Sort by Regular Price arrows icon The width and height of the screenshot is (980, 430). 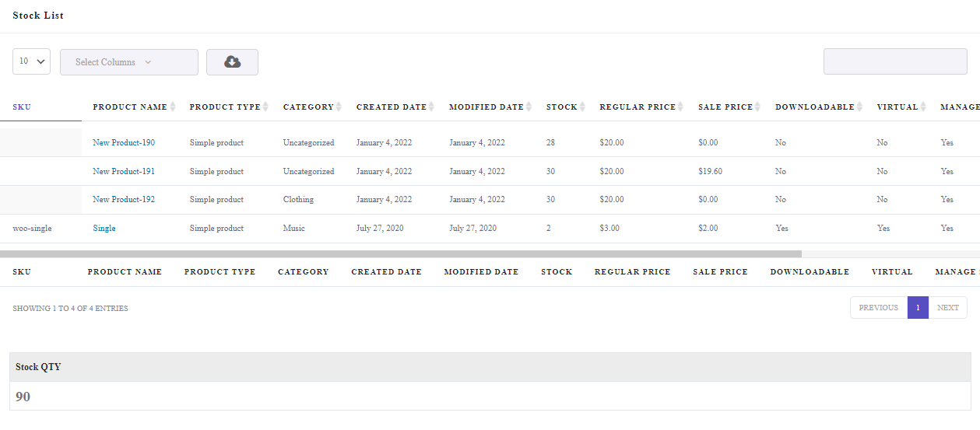click(681, 107)
